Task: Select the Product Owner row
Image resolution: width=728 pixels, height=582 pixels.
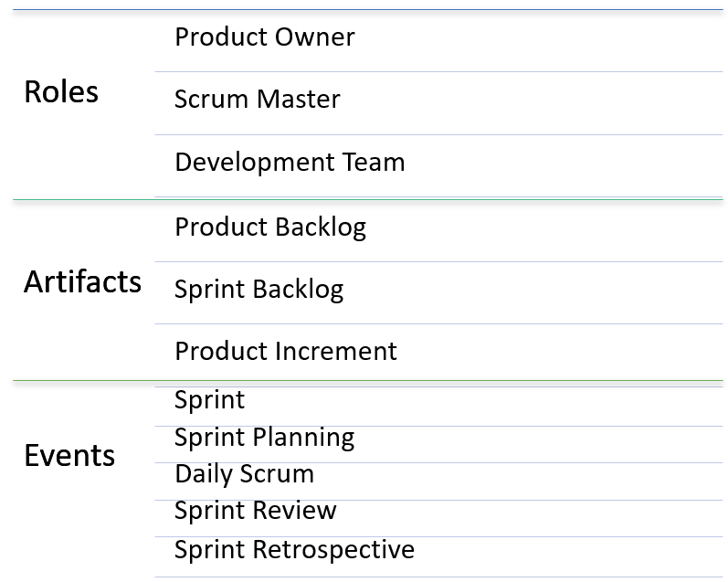Action: click(265, 37)
